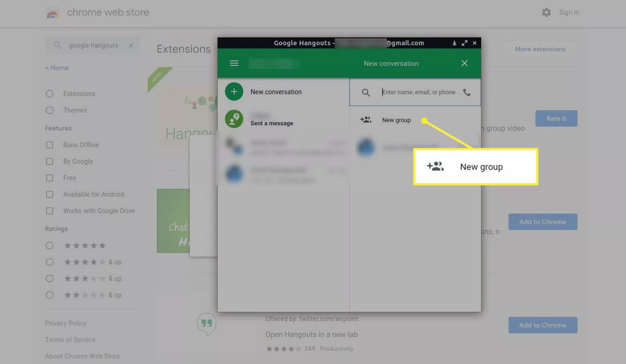Click the search magnifier in Hangouts panel
This screenshot has height=364, width=626.
point(366,92)
